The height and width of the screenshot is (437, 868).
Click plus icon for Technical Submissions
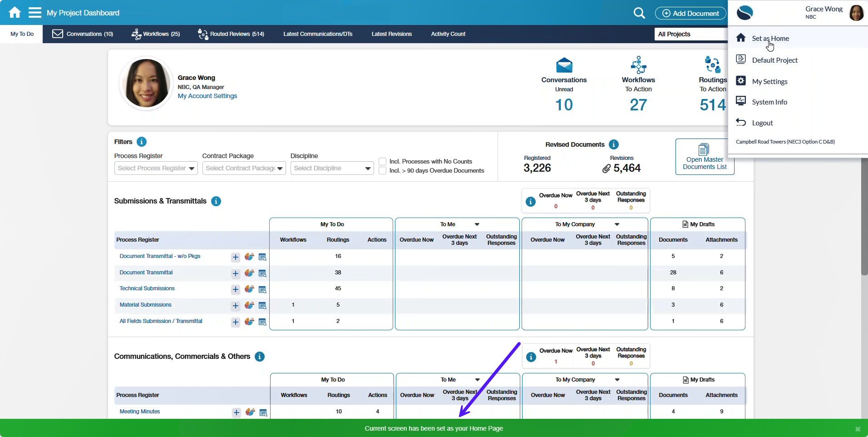coord(236,289)
